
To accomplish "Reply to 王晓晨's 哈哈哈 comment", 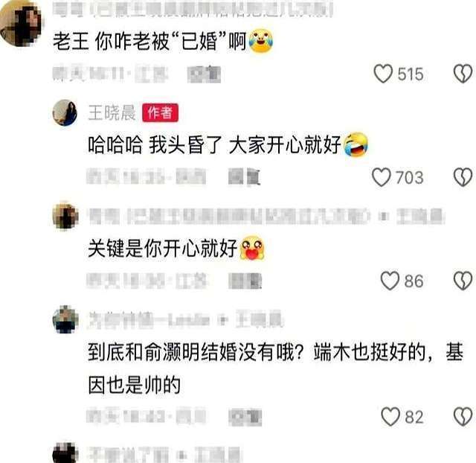I will click(245, 177).
